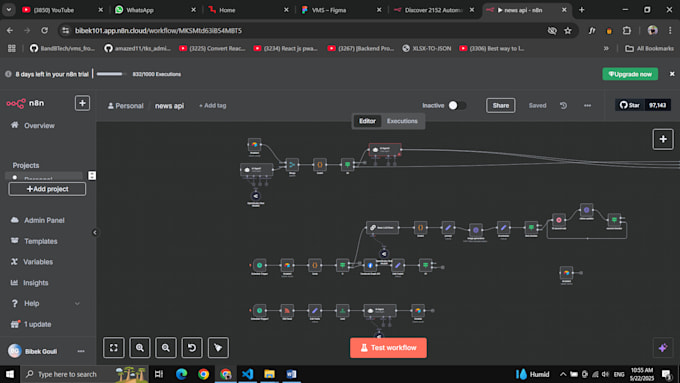Zoom out of the workflow canvas
This screenshot has height=383, width=680.
166,347
